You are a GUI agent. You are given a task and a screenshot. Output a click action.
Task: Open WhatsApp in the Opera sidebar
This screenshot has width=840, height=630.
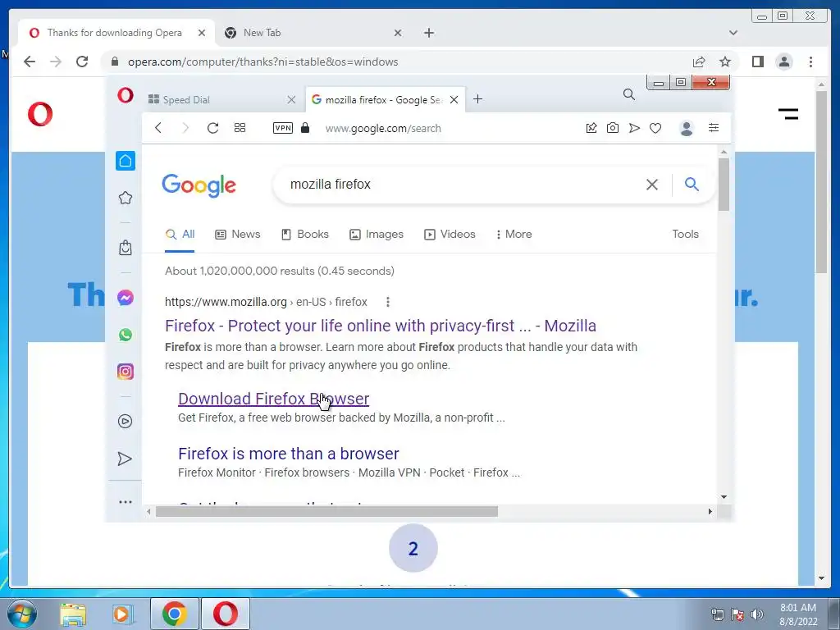click(x=126, y=335)
